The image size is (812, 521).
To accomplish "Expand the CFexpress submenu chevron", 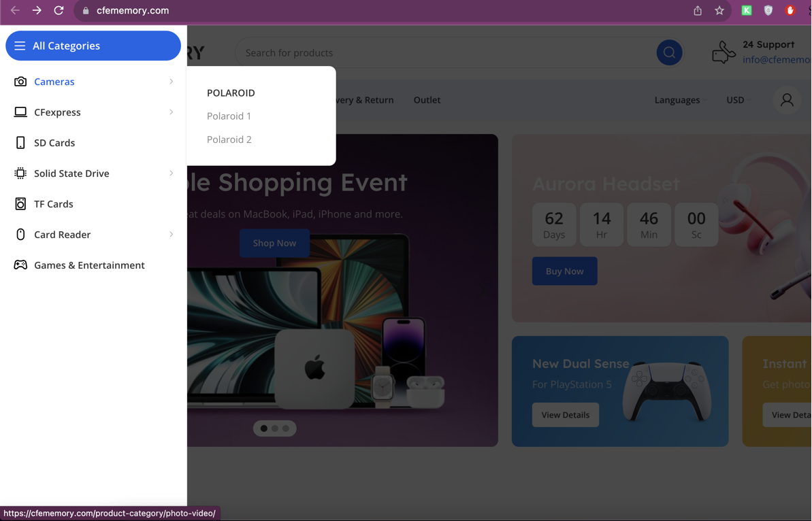I will (x=172, y=112).
